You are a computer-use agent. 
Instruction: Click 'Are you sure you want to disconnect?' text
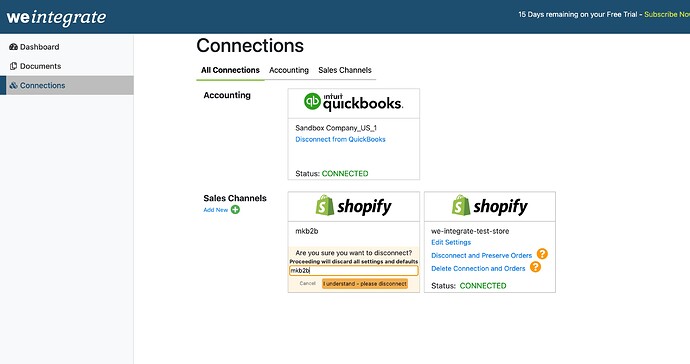pyautogui.click(x=354, y=253)
